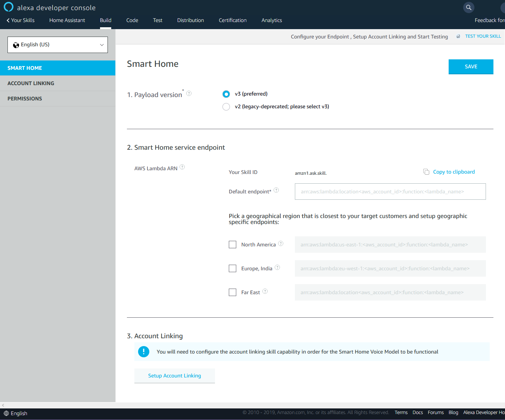The image size is (505, 420).
Task: Open help icon beside Europe, India
Action: click(x=277, y=267)
